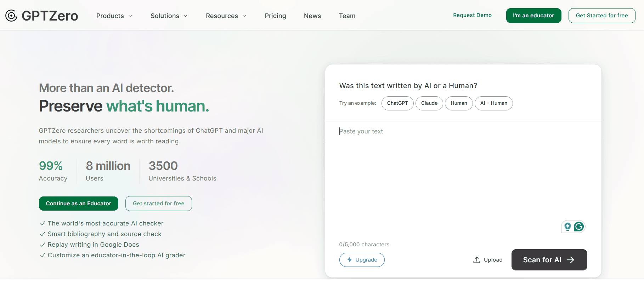Viewport: 644px width, 286px height.
Task: Click Get started for free below stats
Action: click(159, 204)
